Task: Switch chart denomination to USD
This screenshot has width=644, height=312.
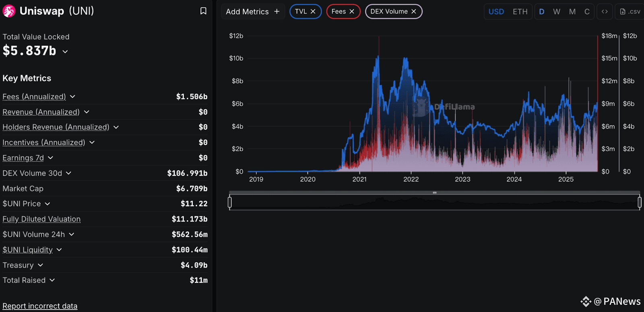Action: (x=496, y=12)
